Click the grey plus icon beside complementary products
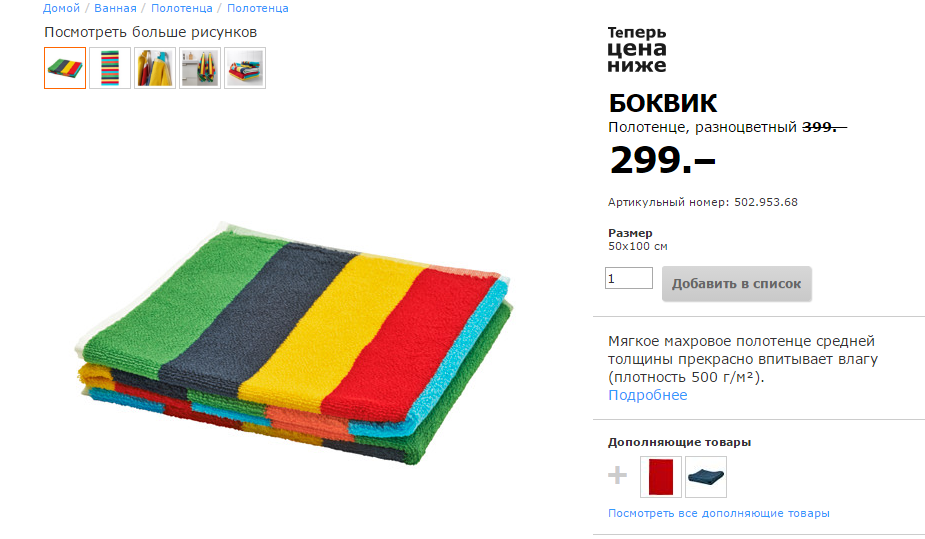The image size is (925, 539). [617, 475]
